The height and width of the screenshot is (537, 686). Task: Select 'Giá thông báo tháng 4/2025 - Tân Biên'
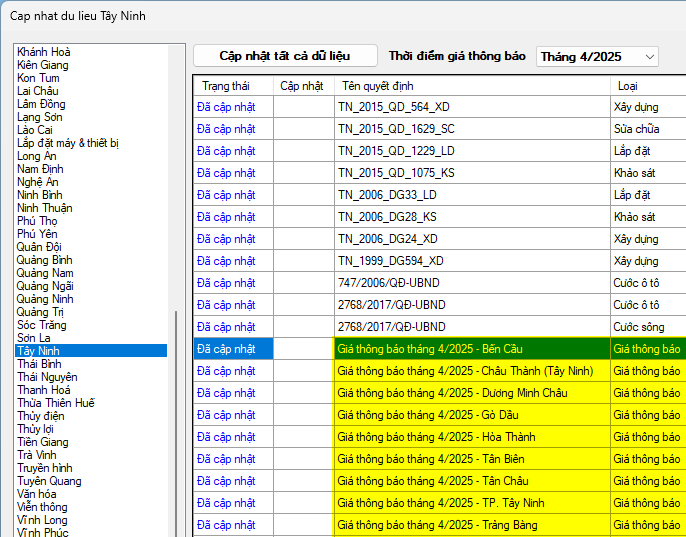click(472, 459)
